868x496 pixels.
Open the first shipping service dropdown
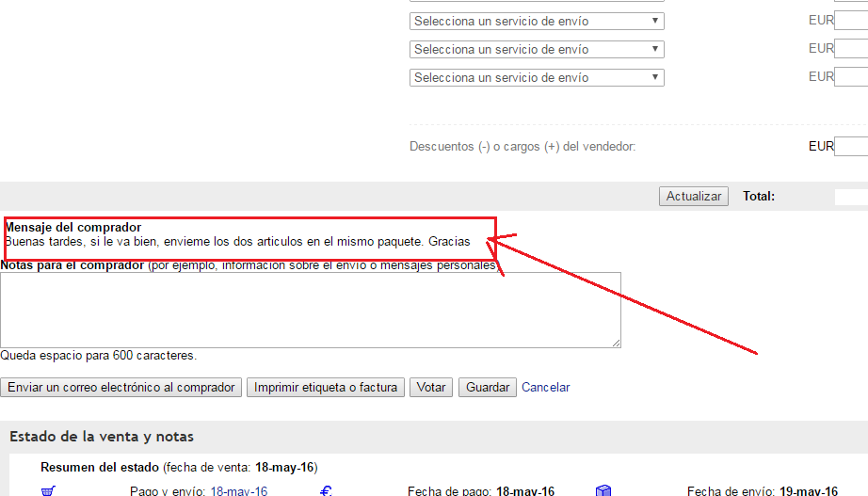tap(537, 21)
